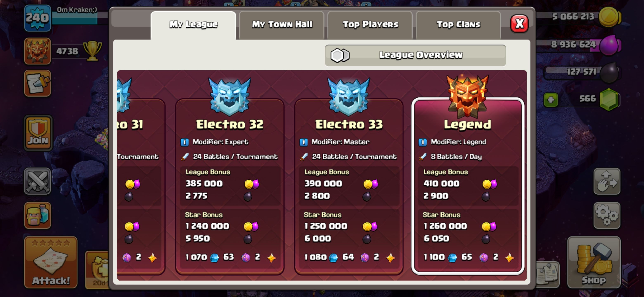Tap the hand and arrows layout editor icon

pyautogui.click(x=607, y=181)
